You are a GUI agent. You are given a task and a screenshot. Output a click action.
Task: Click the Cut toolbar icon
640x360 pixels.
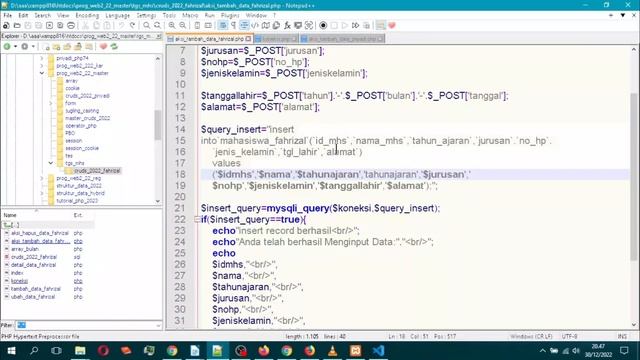tap(86, 25)
